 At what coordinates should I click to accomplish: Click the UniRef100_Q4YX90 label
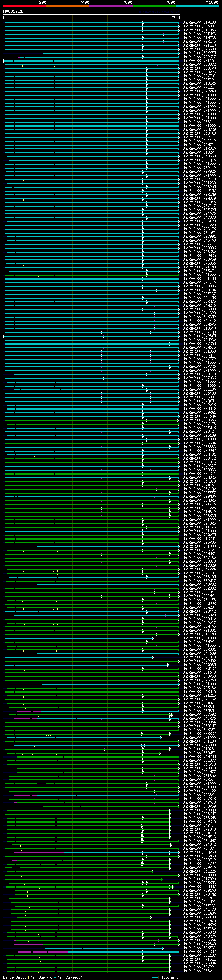pyautogui.click(x=199, y=917)
